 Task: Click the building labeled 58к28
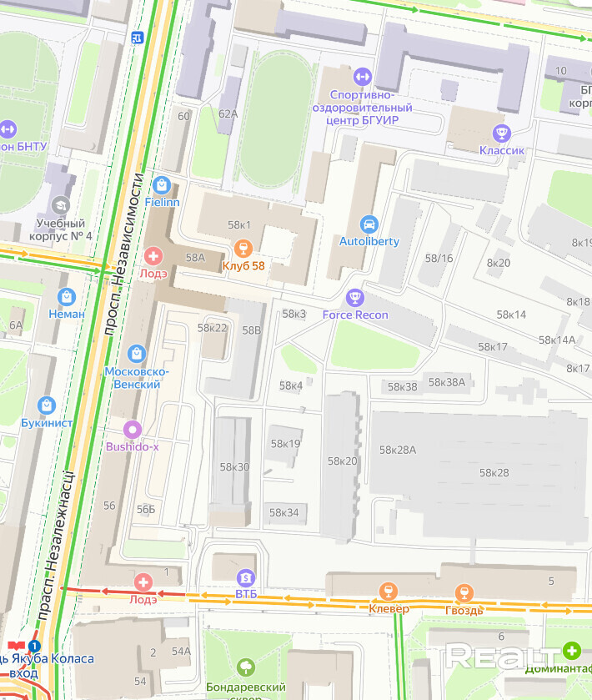[494, 473]
